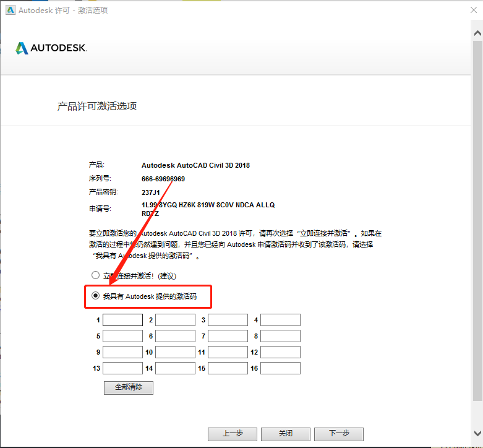This screenshot has height=448, width=483.
Task: Click product name Autodesk AutoCAD Civil 3D 2018
Action: tap(195, 165)
